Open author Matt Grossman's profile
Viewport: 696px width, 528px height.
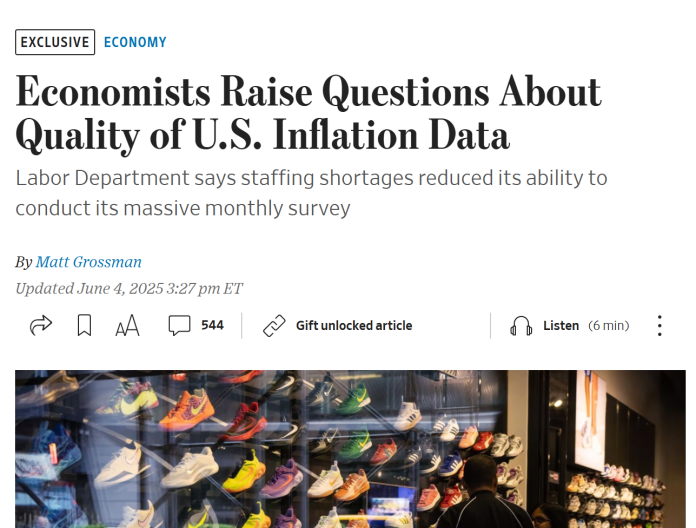click(88, 262)
